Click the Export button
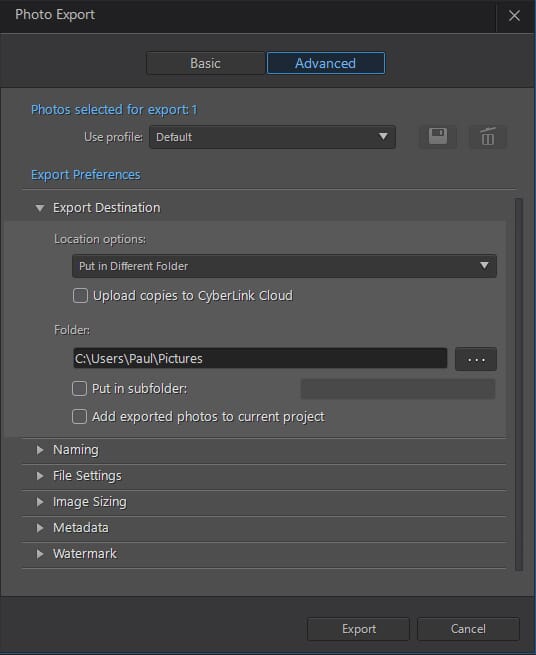This screenshot has height=655, width=536. pyautogui.click(x=358, y=629)
